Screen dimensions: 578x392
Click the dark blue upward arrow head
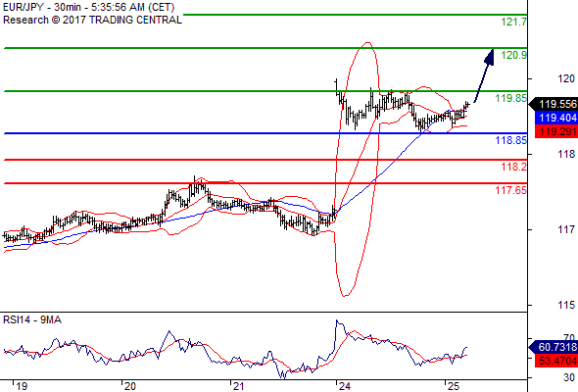(490, 57)
